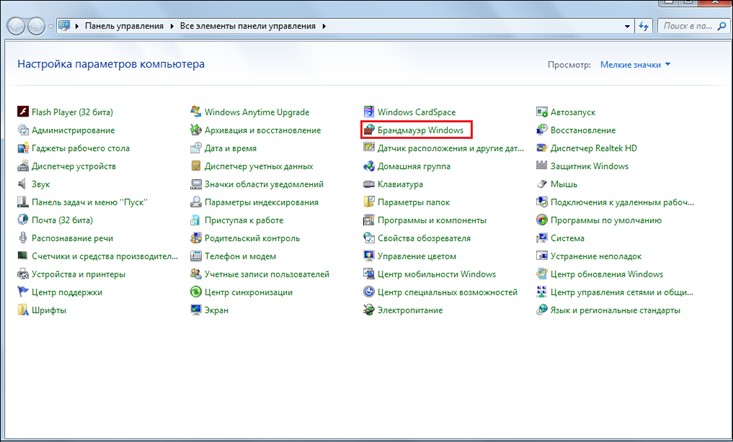The height and width of the screenshot is (442, 733).
Task: Open Windows CardSpace link
Action: click(416, 112)
